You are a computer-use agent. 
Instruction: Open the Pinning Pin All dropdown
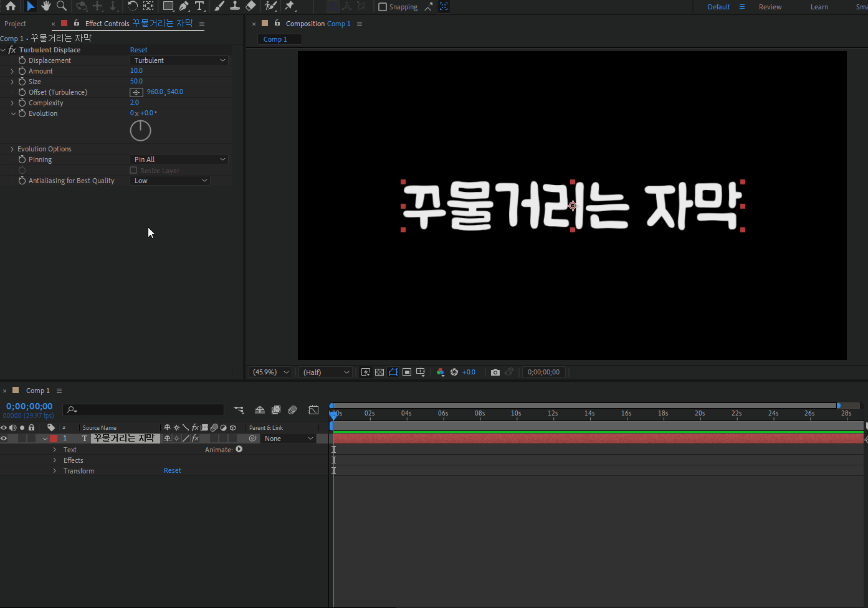(179, 159)
